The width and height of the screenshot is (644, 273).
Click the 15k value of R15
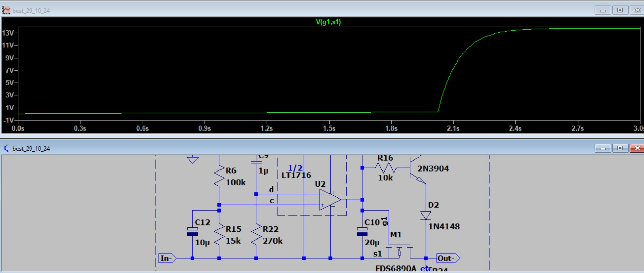click(233, 241)
